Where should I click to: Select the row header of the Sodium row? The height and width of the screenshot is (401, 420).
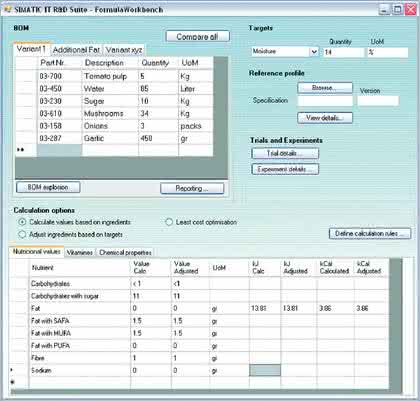click(x=19, y=370)
